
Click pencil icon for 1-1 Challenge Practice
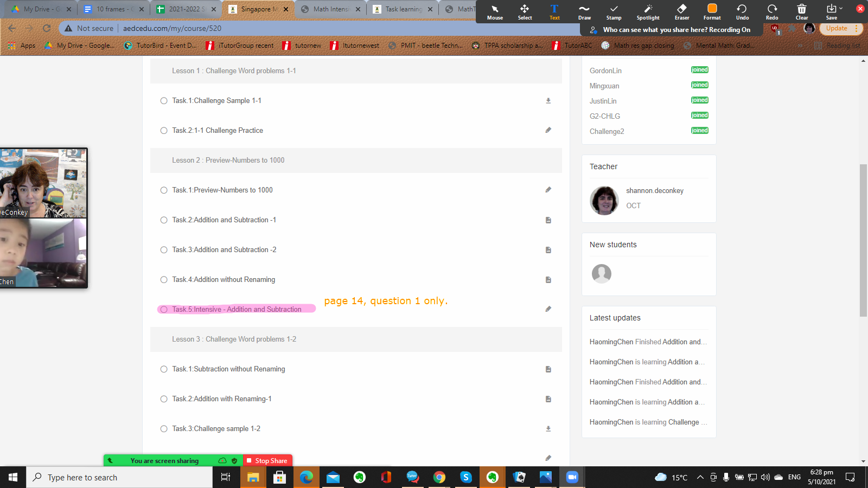tap(548, 130)
